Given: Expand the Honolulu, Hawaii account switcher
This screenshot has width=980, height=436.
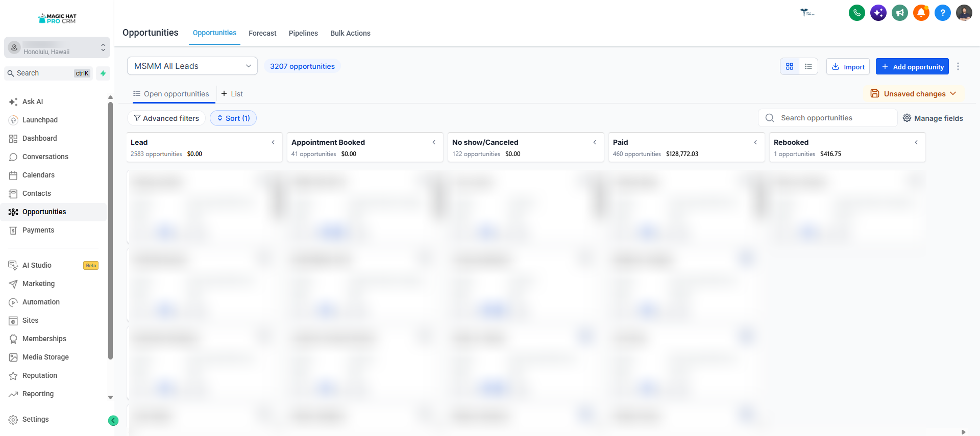Looking at the screenshot, I should click(x=57, y=47).
